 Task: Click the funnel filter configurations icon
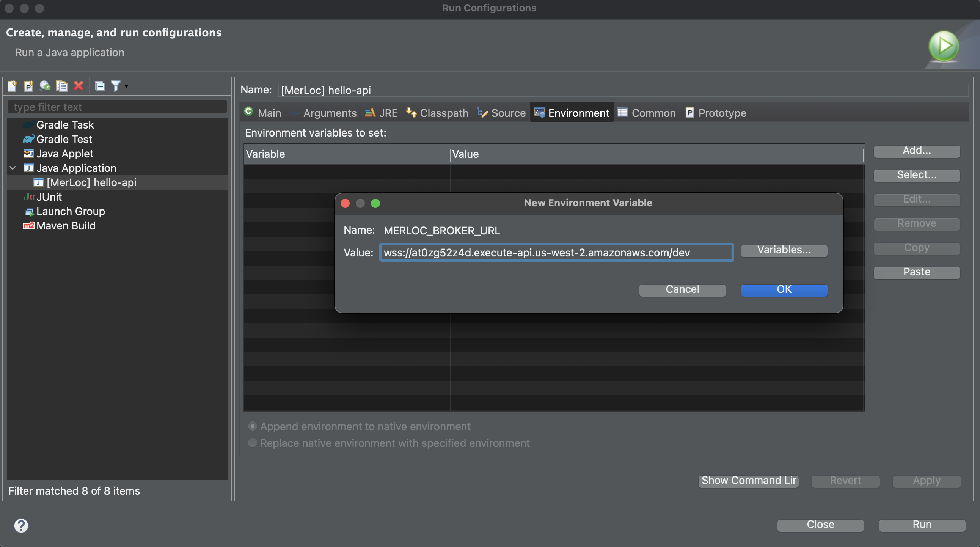click(x=115, y=86)
